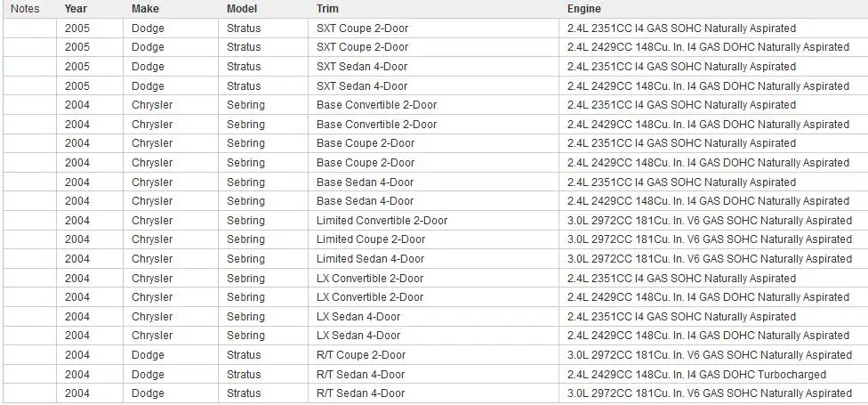
Task: Click the first LX Convertible 2-Door cell
Action: 433,278
